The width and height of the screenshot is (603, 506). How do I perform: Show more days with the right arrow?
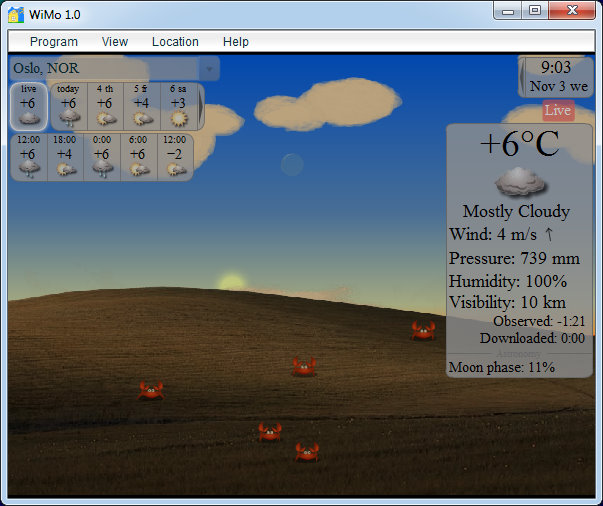tap(201, 107)
